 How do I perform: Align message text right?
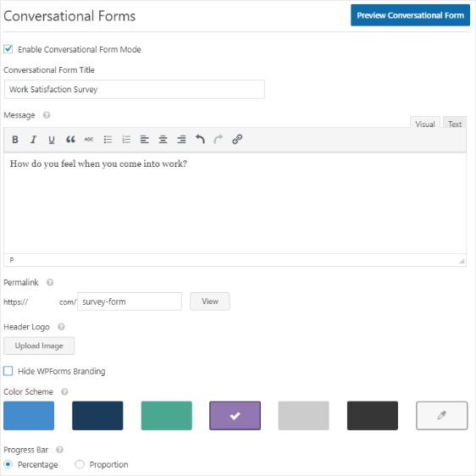(x=181, y=140)
